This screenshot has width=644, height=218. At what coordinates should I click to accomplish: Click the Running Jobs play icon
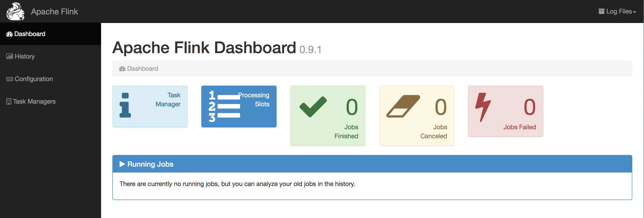(x=122, y=164)
